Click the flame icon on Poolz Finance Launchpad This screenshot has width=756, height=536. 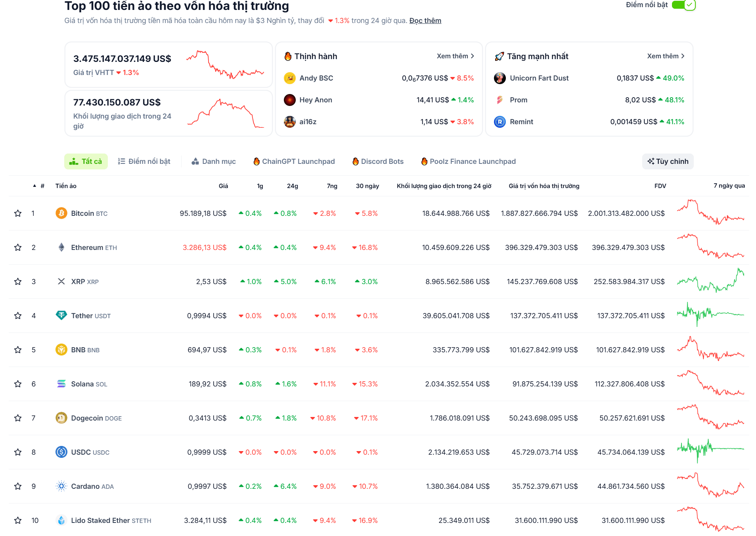click(424, 161)
